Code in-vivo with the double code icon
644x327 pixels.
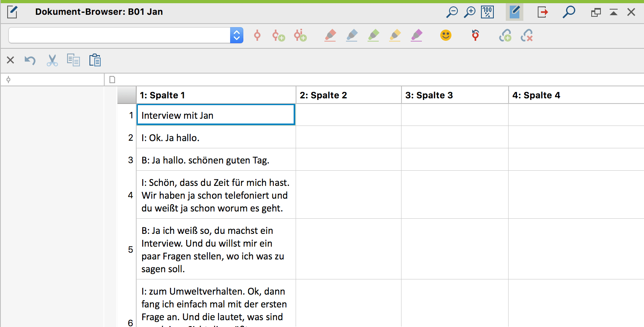[300, 36]
